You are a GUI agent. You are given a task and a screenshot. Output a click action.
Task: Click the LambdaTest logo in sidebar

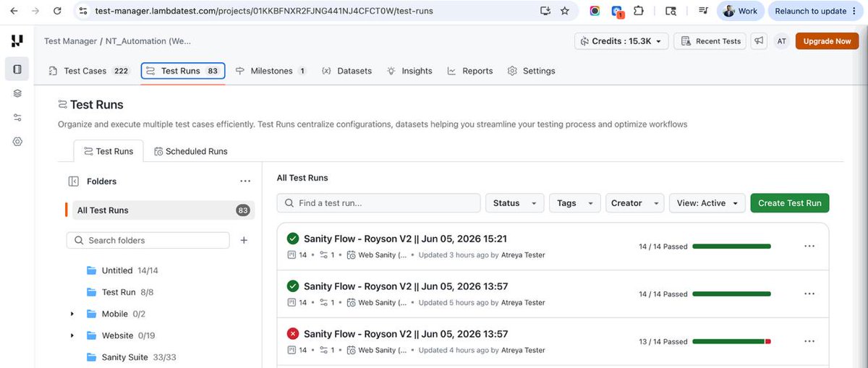click(x=17, y=41)
